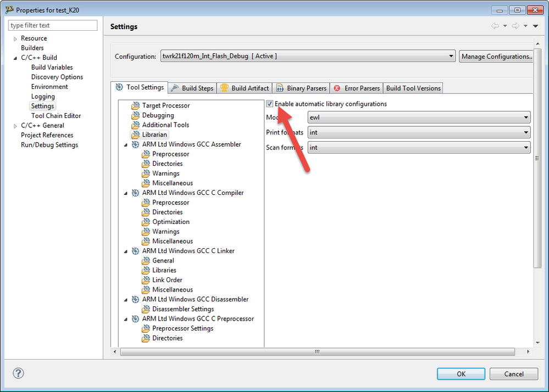Click the Linker General item icon
Viewport: 549px width, 392px height.
(x=146, y=261)
